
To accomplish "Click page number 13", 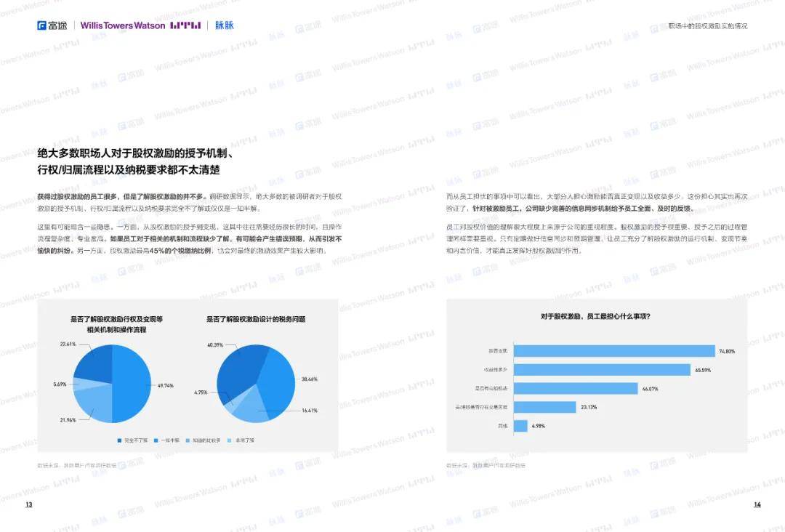I will pyautogui.click(x=28, y=504).
